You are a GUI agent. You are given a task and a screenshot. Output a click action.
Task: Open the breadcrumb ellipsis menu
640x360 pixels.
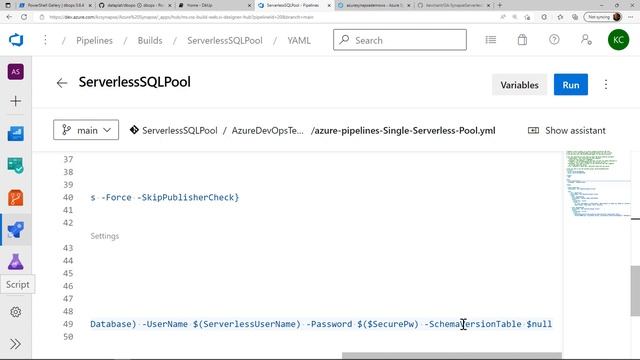[x=45, y=40]
